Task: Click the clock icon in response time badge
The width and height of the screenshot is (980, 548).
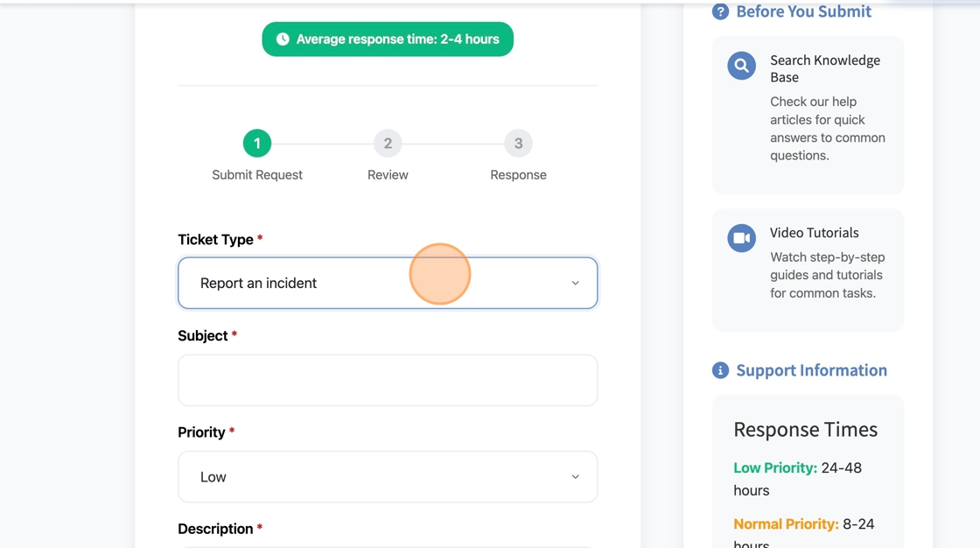Action: pyautogui.click(x=283, y=39)
